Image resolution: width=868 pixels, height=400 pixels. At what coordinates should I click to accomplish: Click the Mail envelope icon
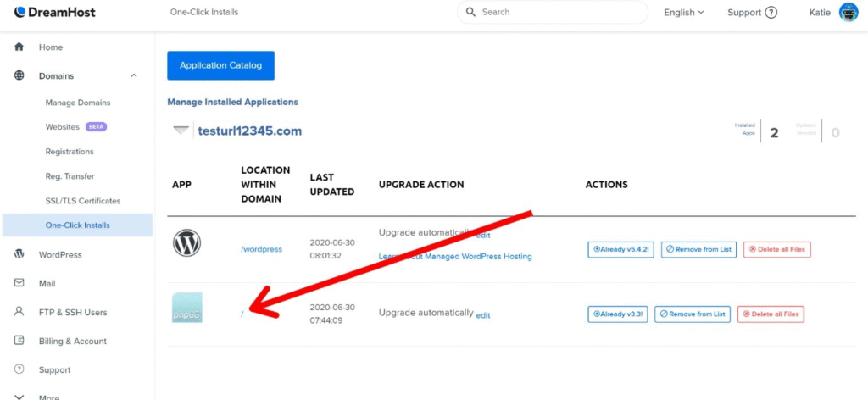pyautogui.click(x=19, y=284)
